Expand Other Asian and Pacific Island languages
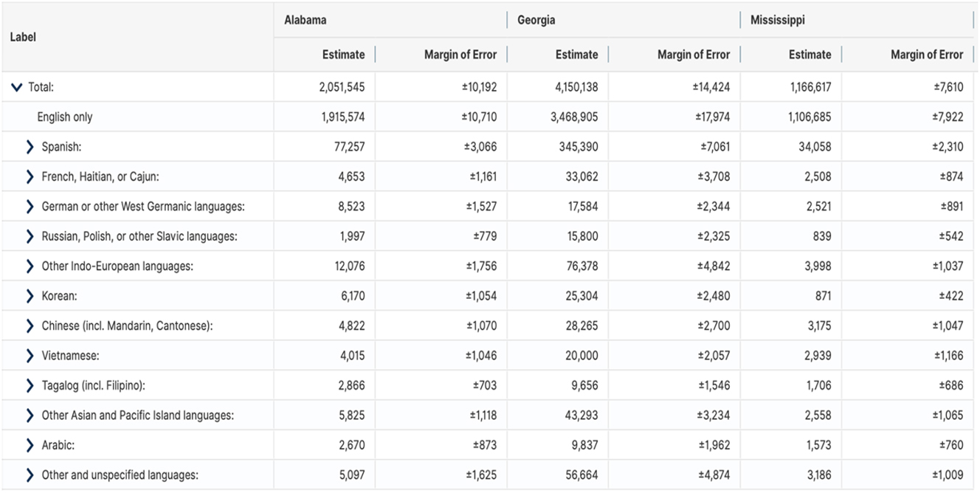Screen dimensions: 980x493 click(x=30, y=416)
